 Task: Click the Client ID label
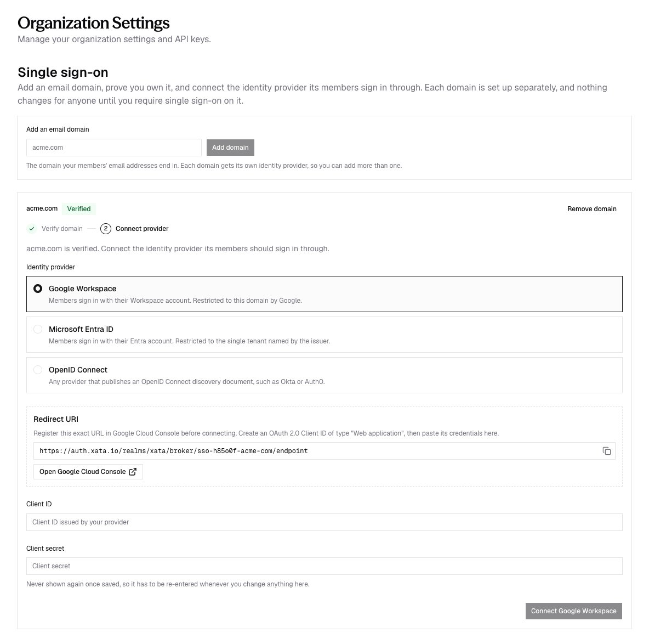[x=39, y=504]
